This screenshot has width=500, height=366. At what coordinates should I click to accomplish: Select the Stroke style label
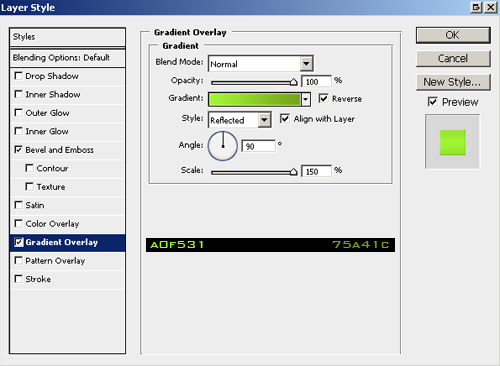[38, 279]
